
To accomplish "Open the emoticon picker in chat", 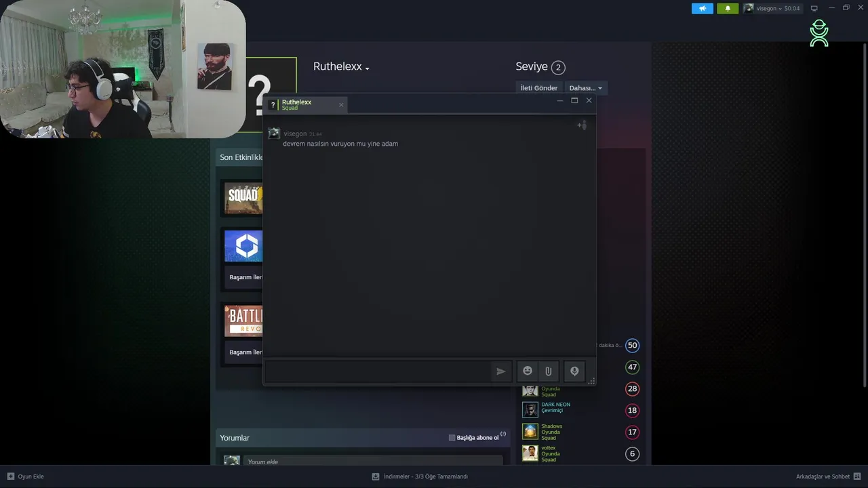I will tap(528, 371).
